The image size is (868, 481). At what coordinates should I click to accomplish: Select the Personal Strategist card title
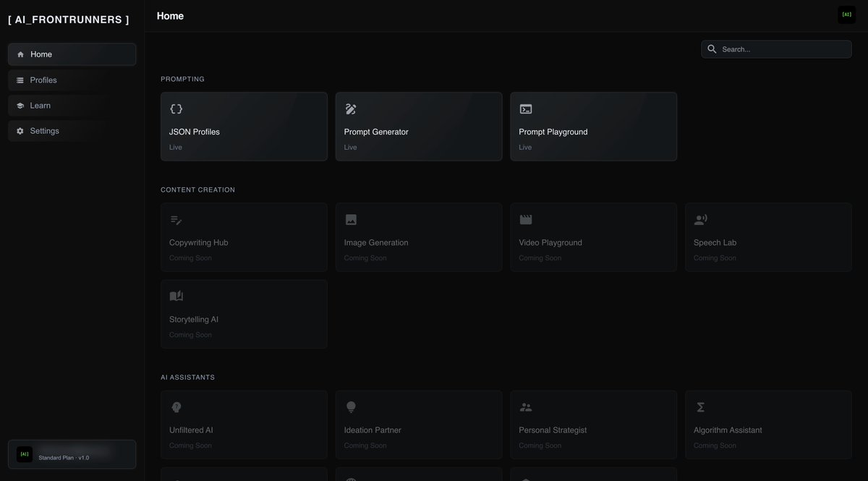pos(553,430)
